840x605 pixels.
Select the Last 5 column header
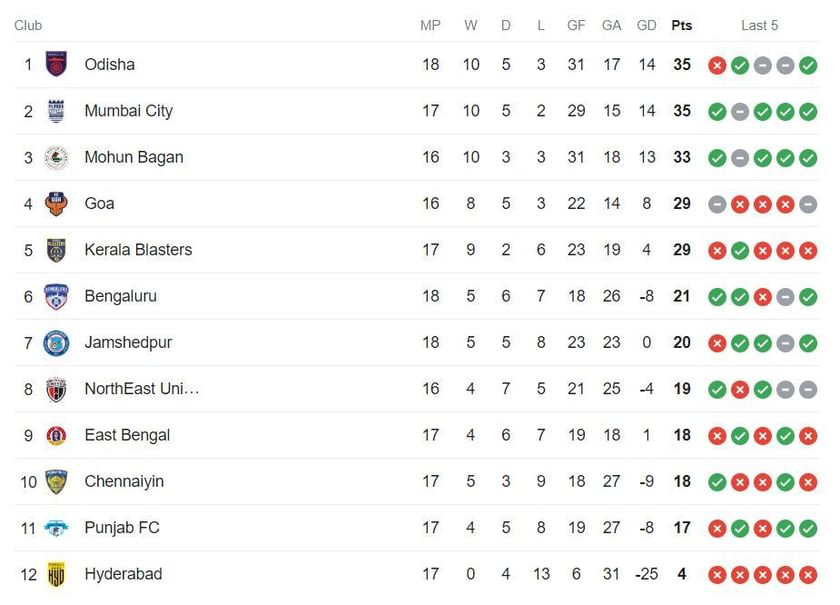[760, 25]
